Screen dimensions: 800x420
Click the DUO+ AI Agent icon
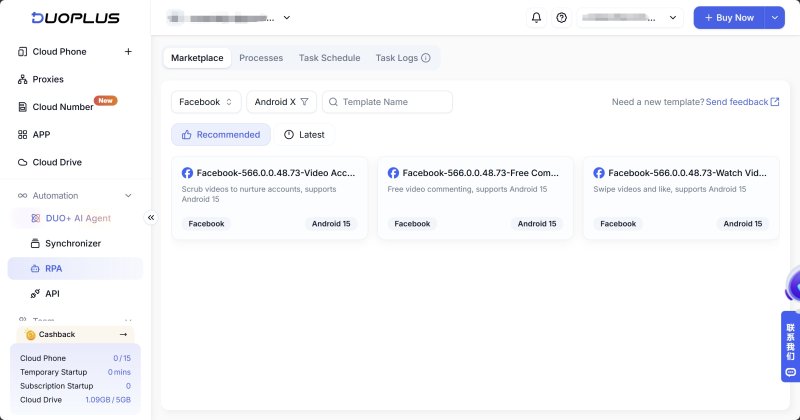(x=35, y=218)
